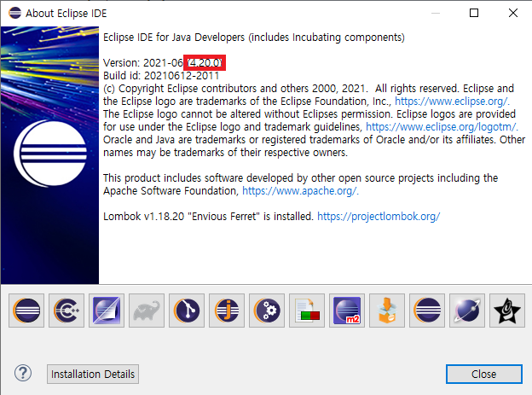The image size is (532, 395).
Task: Open help via the question mark icon
Action: 23,374
